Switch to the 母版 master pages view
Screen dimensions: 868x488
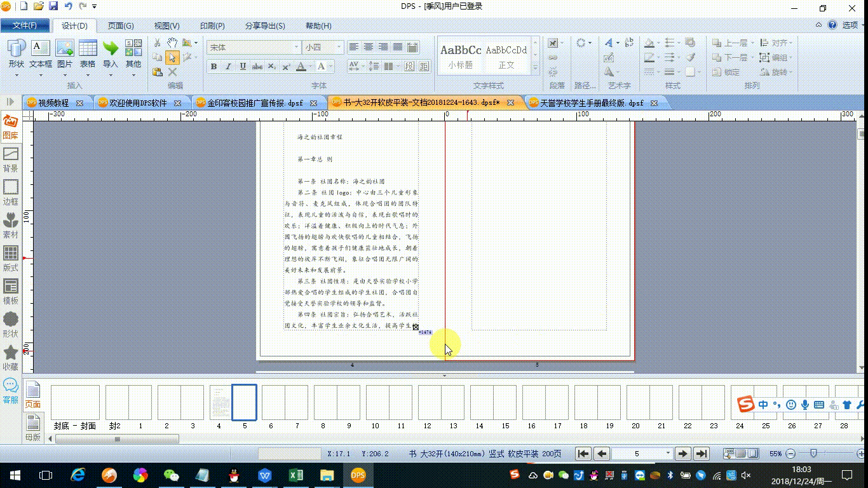pyautogui.click(x=32, y=428)
